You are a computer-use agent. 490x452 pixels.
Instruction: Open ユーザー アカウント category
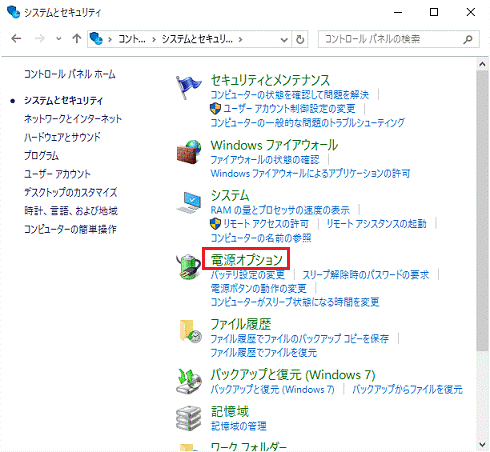57,174
